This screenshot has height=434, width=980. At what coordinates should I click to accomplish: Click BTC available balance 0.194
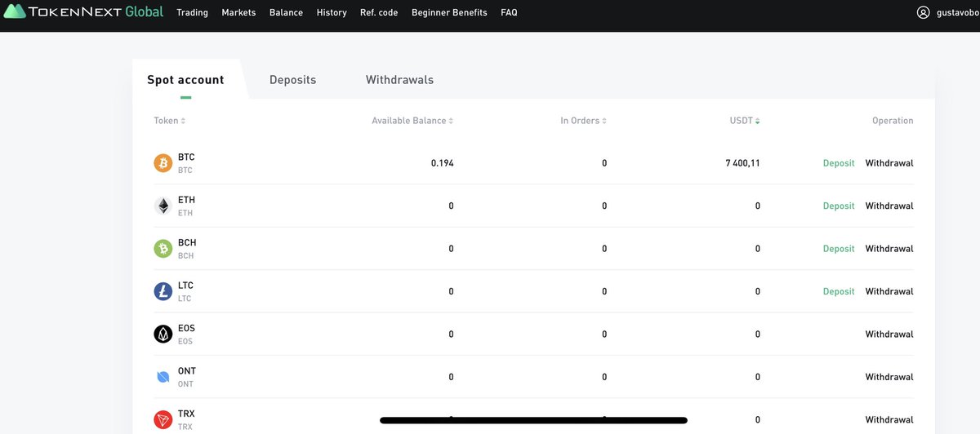[x=442, y=163]
